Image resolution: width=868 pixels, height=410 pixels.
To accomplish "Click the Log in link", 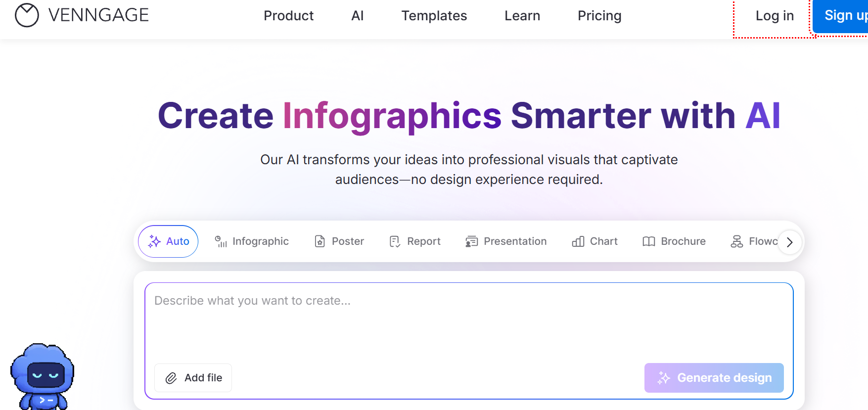I will pos(775,16).
